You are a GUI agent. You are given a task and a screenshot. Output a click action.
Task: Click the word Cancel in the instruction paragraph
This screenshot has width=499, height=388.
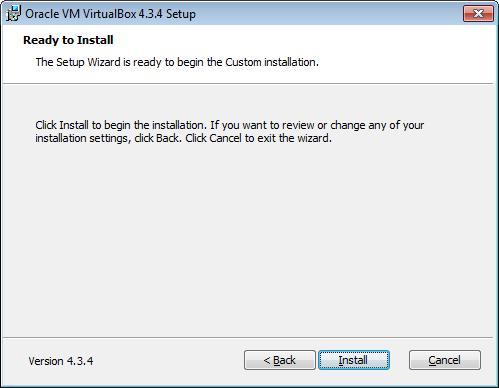click(x=225, y=138)
